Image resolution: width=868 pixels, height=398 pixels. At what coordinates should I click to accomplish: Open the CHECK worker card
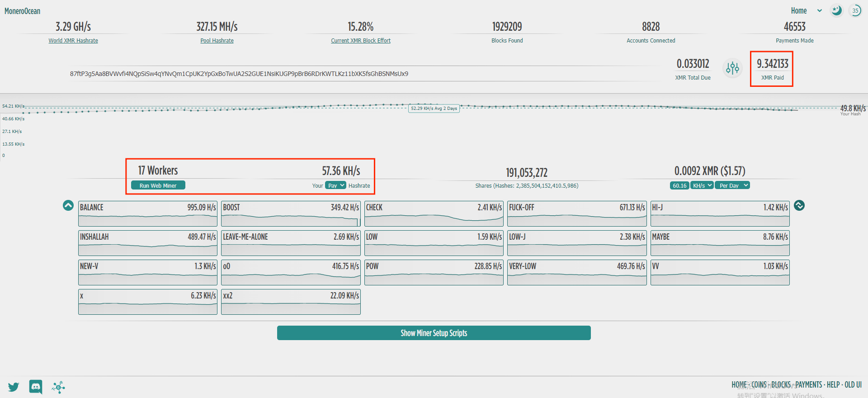[x=434, y=214]
